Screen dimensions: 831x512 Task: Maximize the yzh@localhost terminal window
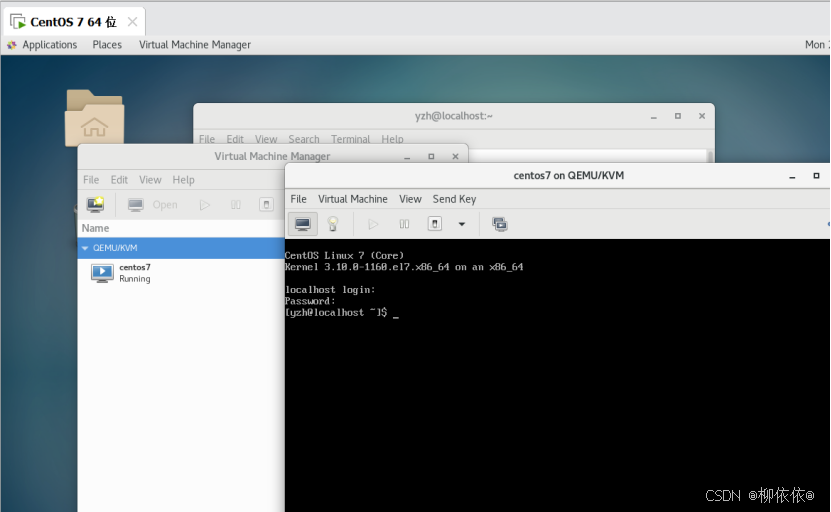point(677,116)
